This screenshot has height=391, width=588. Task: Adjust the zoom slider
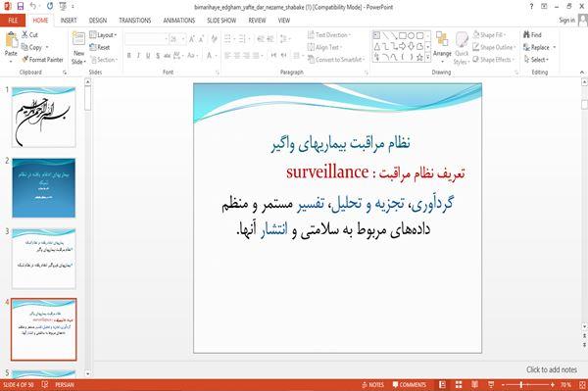pos(521,385)
